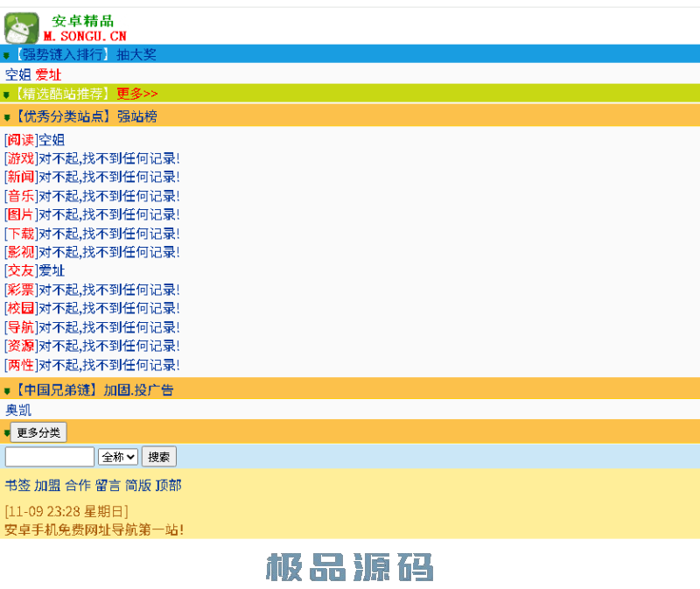Open the 奥凯 partner link
Viewport: 700px width, 589px height.
click(18, 410)
